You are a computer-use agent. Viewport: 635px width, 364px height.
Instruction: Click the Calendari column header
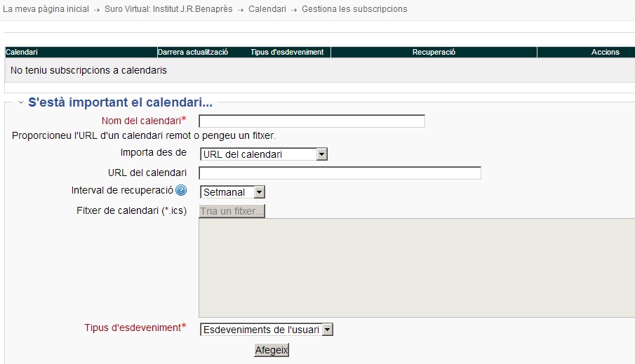22,52
